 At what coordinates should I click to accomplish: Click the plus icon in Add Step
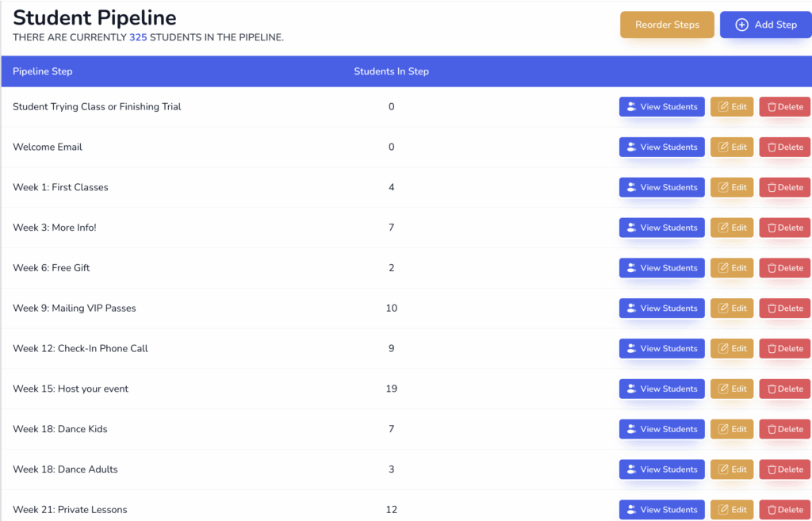click(x=741, y=25)
